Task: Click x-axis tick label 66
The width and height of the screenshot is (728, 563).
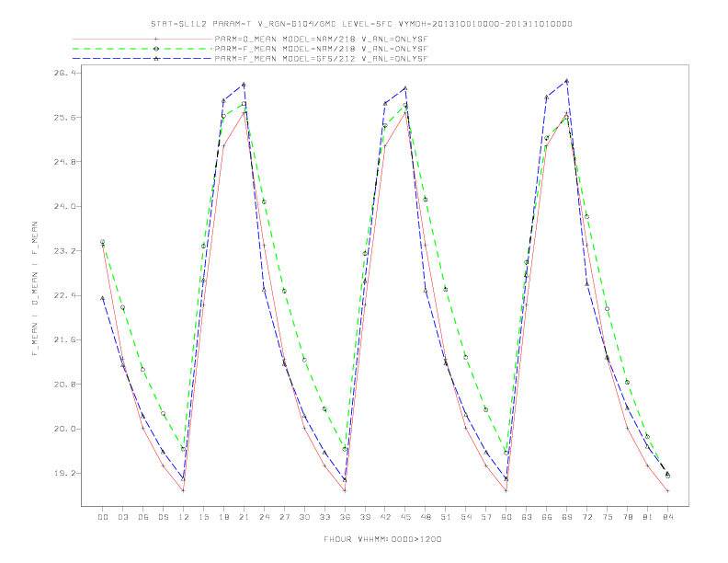Action: coord(547,517)
